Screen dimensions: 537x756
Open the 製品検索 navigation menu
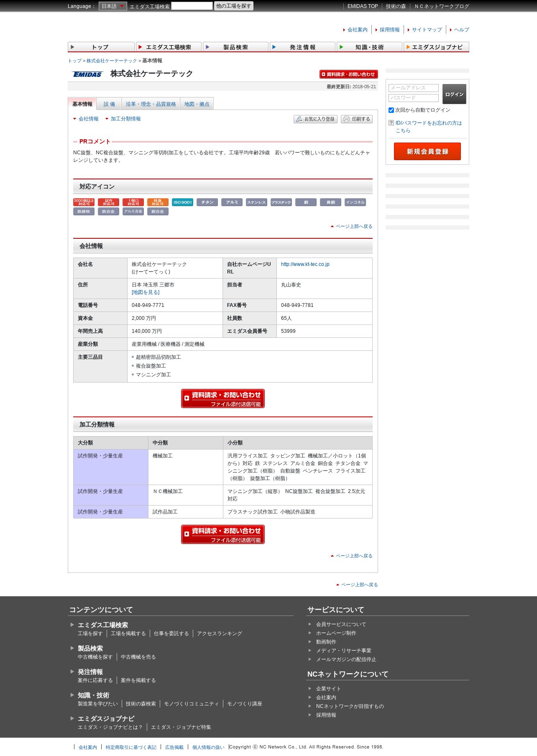[x=235, y=47]
